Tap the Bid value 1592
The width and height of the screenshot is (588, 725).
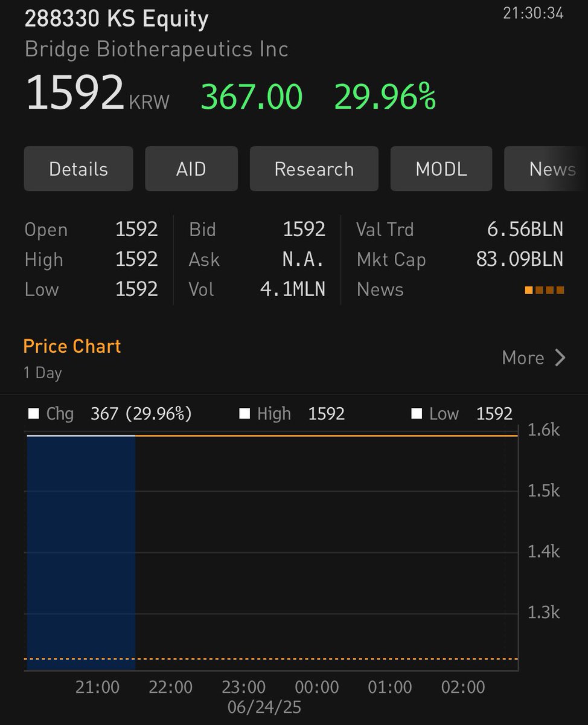pyautogui.click(x=304, y=229)
